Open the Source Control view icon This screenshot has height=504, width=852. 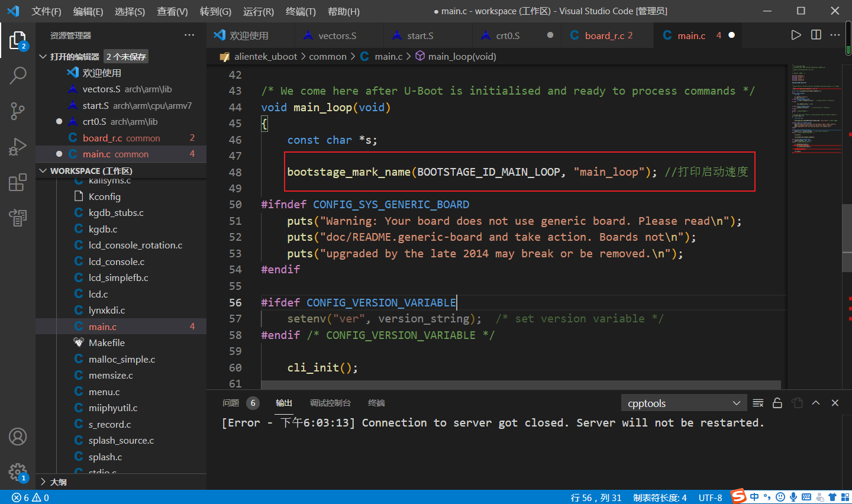tap(18, 111)
